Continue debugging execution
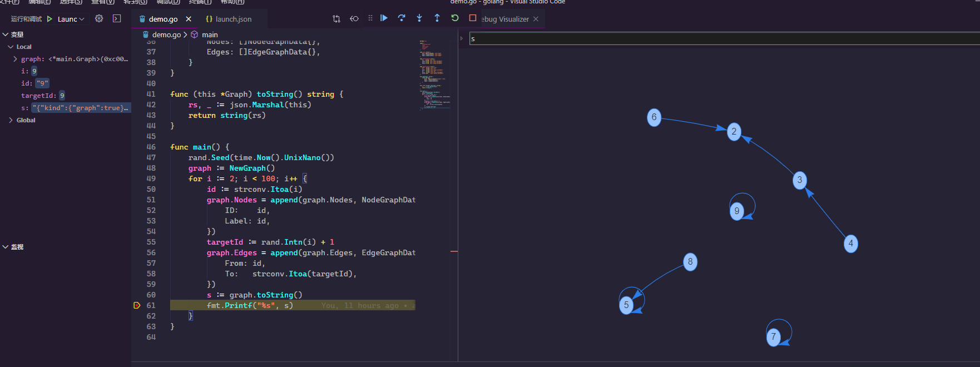Viewport: 980px width, 367px height. tap(384, 18)
